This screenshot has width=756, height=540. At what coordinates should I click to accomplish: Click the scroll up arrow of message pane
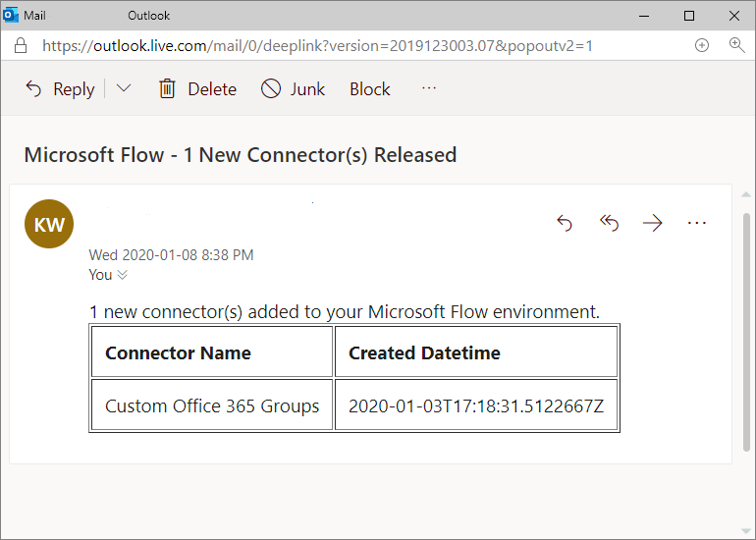click(746, 194)
